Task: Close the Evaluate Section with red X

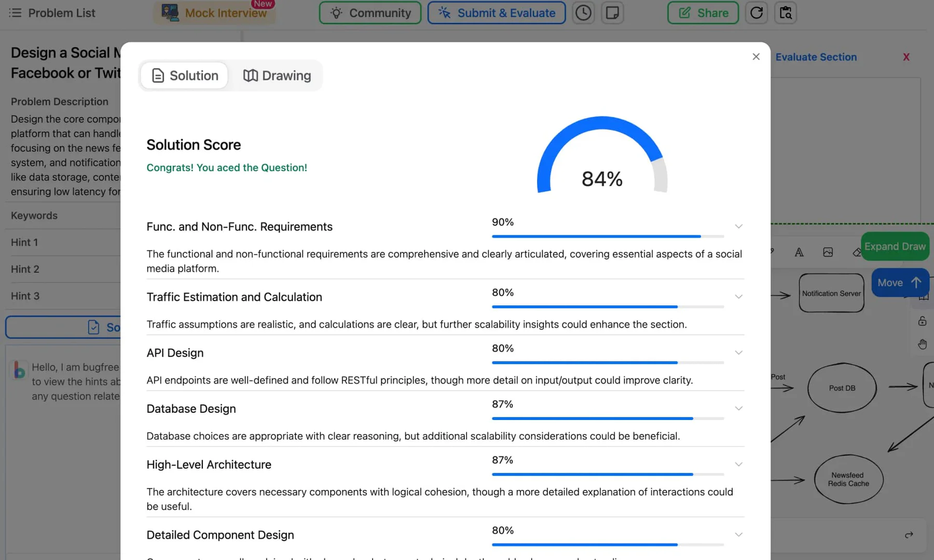Action: (x=906, y=57)
